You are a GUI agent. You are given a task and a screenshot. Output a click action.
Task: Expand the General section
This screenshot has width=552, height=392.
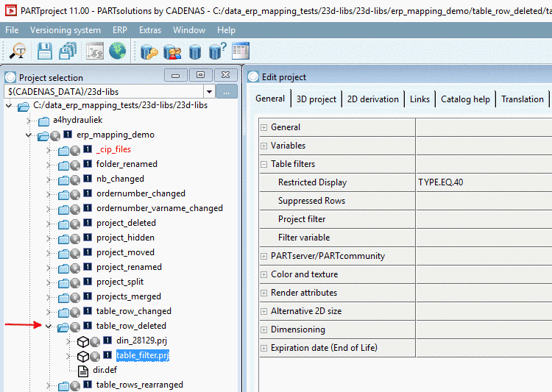click(x=263, y=127)
